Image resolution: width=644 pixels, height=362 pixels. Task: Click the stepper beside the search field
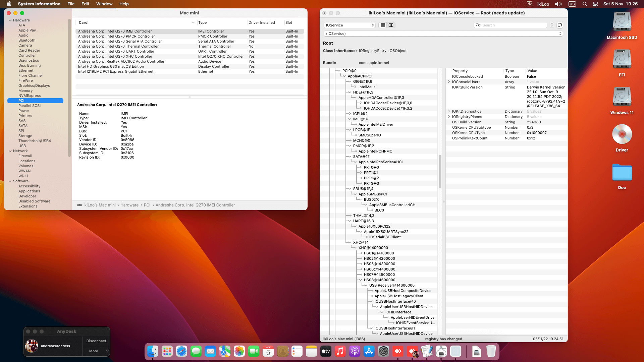(552, 25)
